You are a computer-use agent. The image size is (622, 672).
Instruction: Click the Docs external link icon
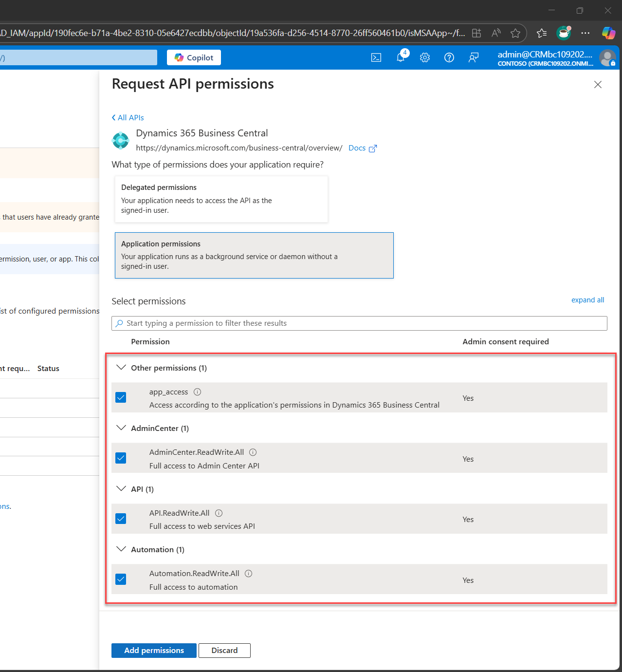coord(373,149)
